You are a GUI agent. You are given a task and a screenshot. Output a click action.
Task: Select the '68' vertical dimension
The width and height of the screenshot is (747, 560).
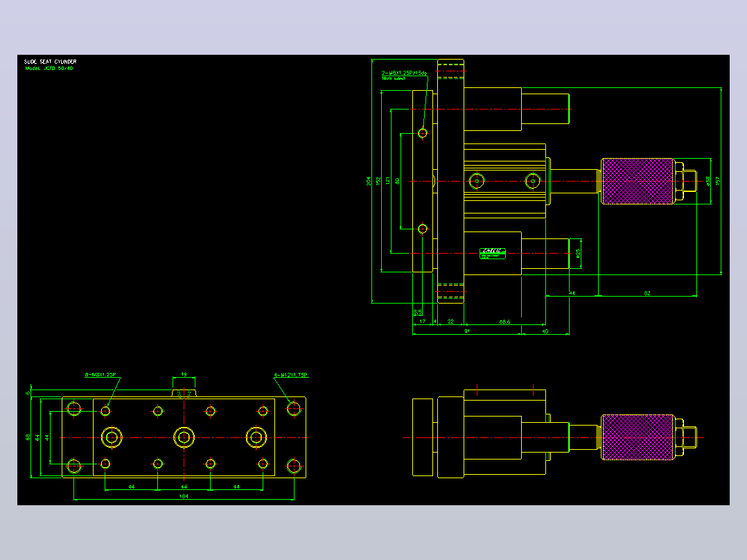coord(28,437)
